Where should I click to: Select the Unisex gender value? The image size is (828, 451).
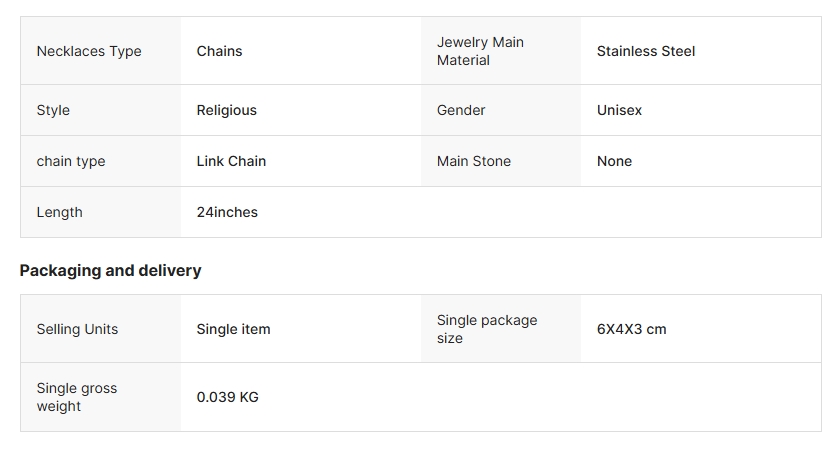point(619,110)
